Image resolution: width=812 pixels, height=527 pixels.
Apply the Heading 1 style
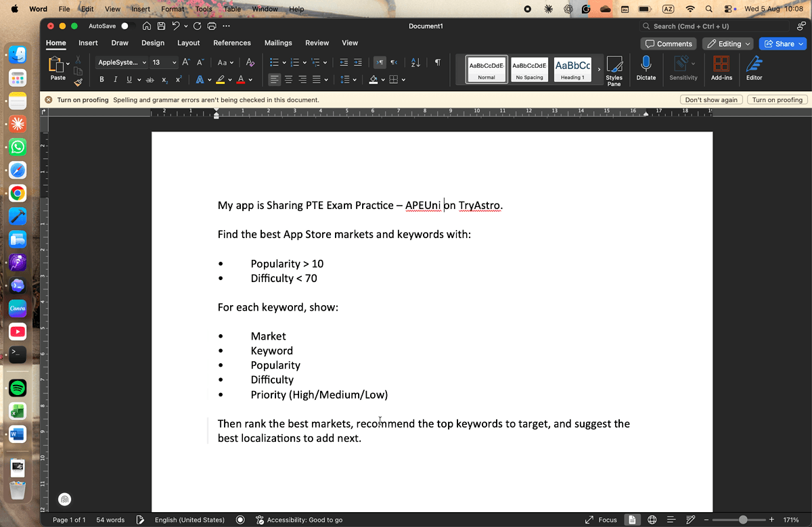click(x=572, y=69)
